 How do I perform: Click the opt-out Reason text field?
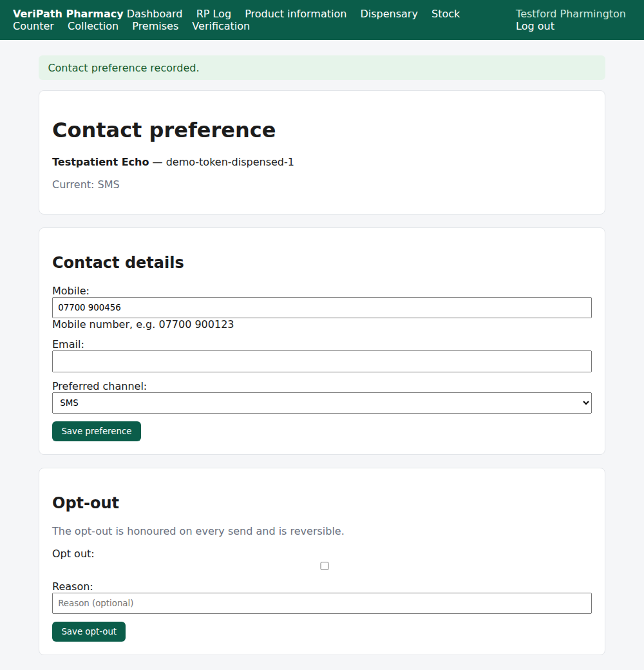(322, 604)
